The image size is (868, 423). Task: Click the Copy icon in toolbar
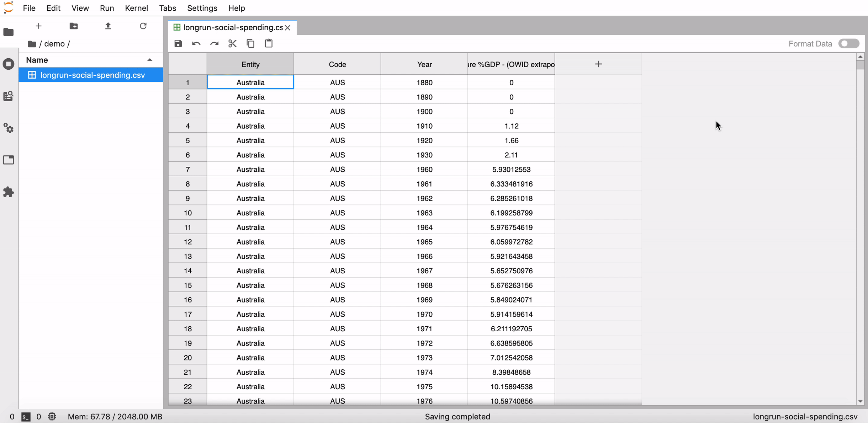click(250, 43)
